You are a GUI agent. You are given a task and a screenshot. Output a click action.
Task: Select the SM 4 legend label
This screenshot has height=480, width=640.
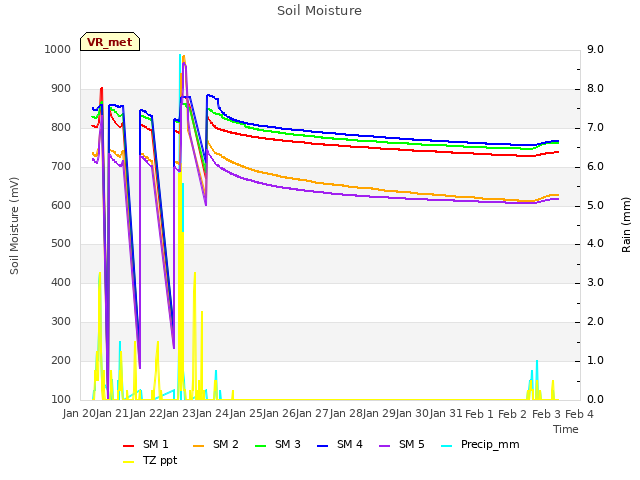click(350, 444)
